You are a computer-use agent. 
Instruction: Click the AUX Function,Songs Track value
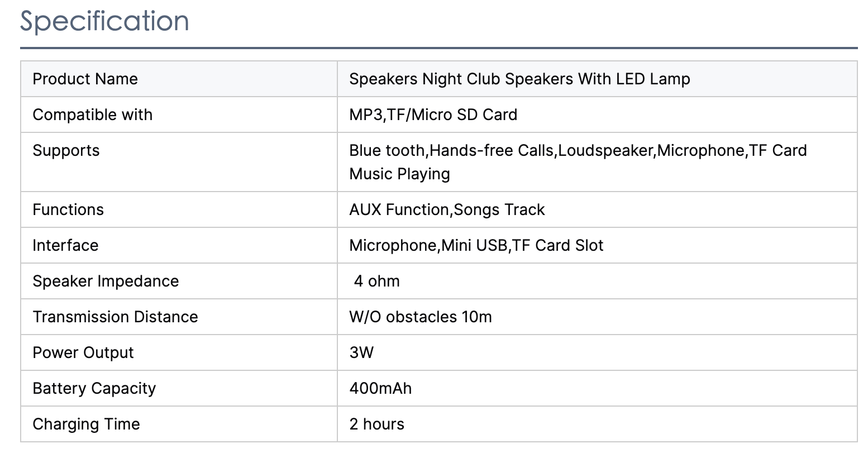(x=447, y=209)
